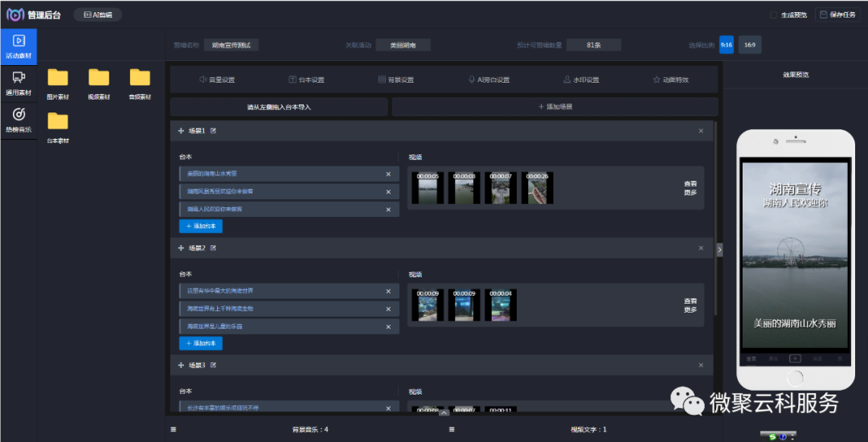Select 场景1 video thumbnail 00:00:05
The width and height of the screenshot is (868, 442).
pos(428,187)
